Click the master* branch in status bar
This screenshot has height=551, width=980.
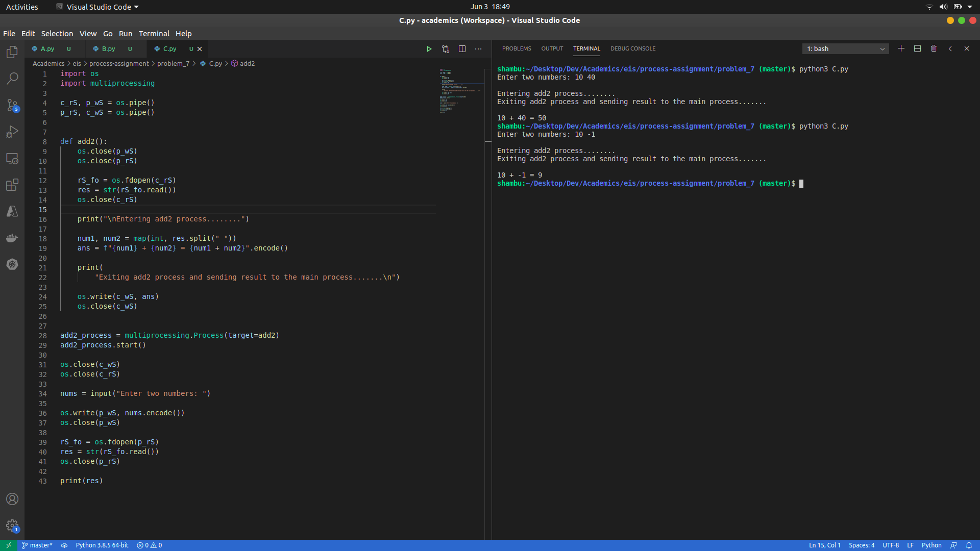pyautogui.click(x=37, y=545)
